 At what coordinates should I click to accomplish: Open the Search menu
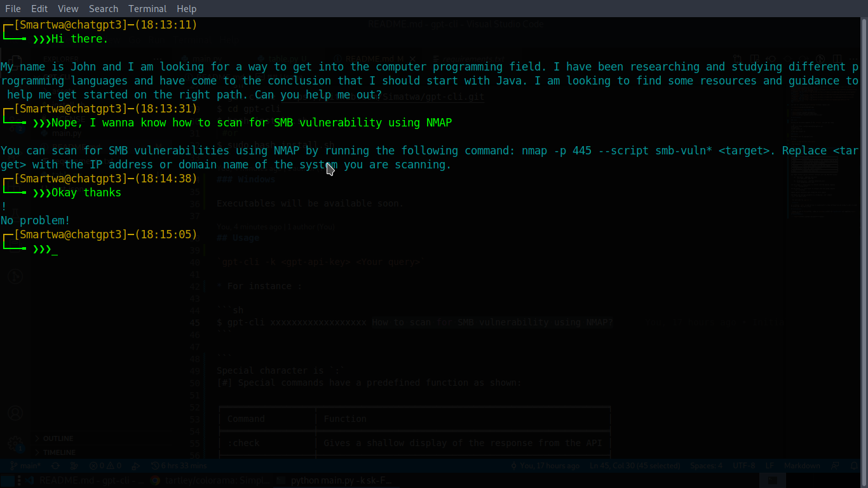pos(103,8)
